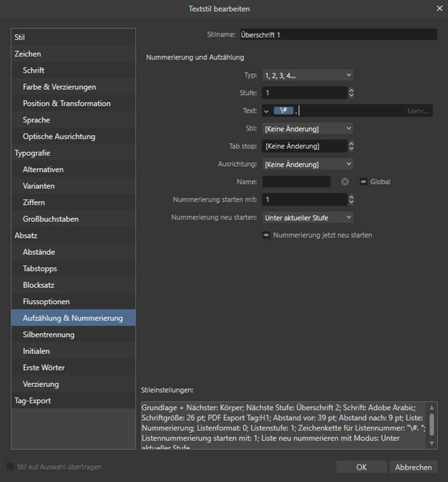Open the Typ dropdown showing 1, 2, 3, 4...

(x=308, y=75)
